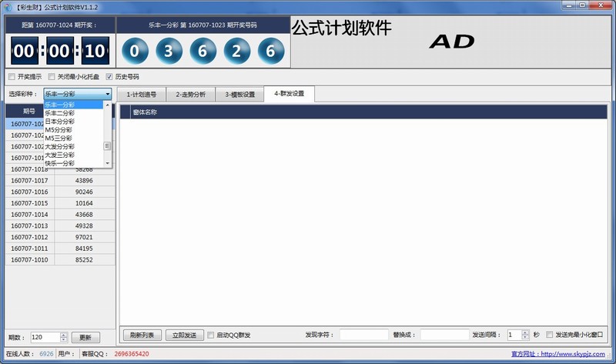Image resolution: width=616 pixels, height=364 pixels.
Task: Collapse the 选择彩种 dropdown arrow
Action: point(108,94)
